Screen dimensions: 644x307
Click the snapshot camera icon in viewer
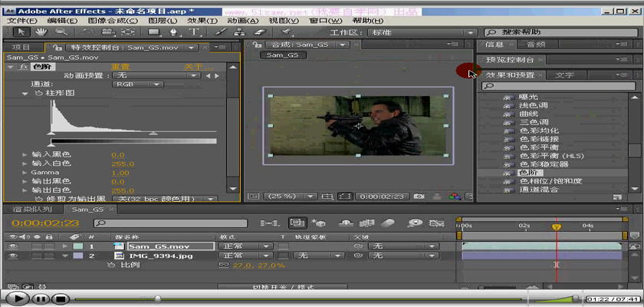[x=419, y=196]
